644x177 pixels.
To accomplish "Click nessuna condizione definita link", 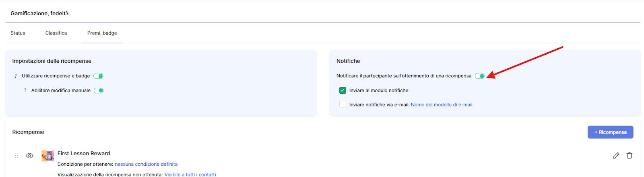I will [146, 164].
